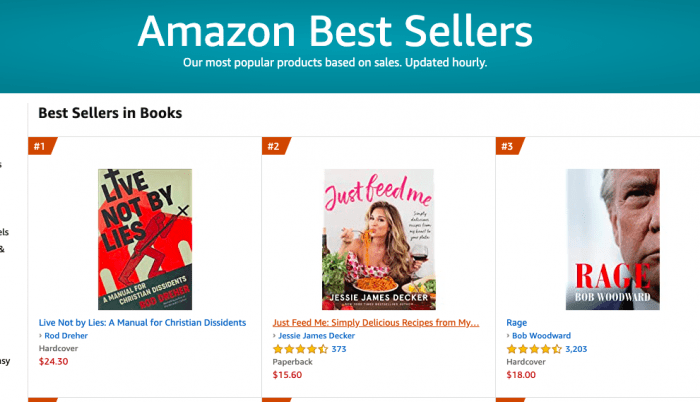Click the Amazon Best Sellers banner heading
This screenshot has width=700, height=402.
coord(335,32)
